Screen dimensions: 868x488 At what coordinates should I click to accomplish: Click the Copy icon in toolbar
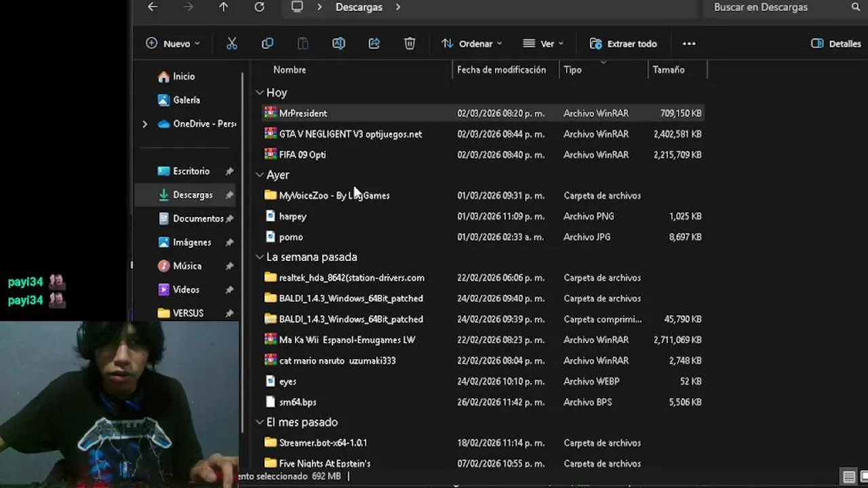click(x=267, y=43)
